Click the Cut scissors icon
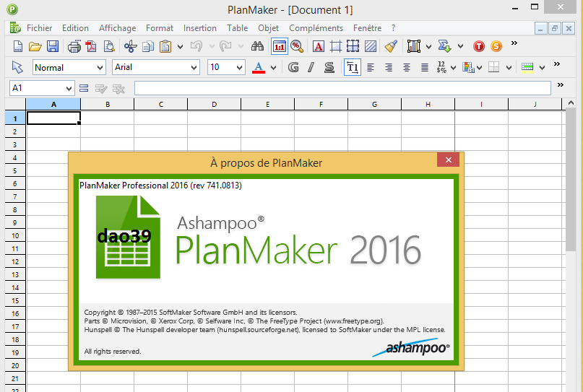Viewport: 583px width, 392px height. [130, 46]
